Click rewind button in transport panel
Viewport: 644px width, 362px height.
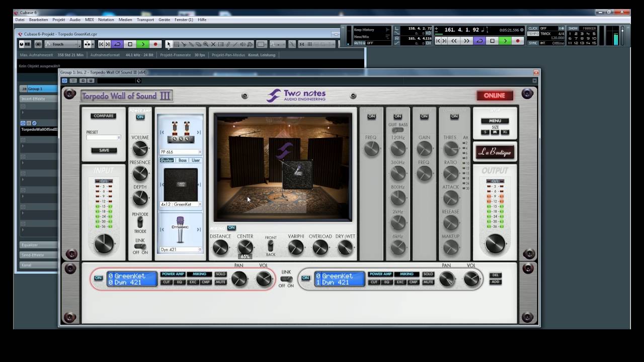tap(454, 41)
